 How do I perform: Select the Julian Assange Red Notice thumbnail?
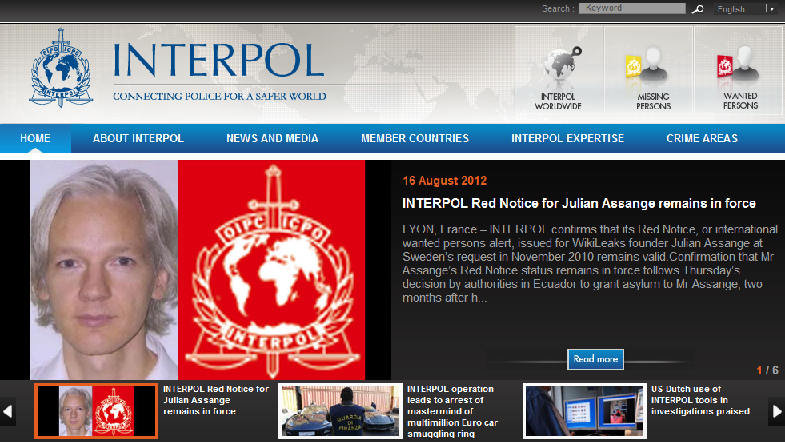click(x=96, y=411)
